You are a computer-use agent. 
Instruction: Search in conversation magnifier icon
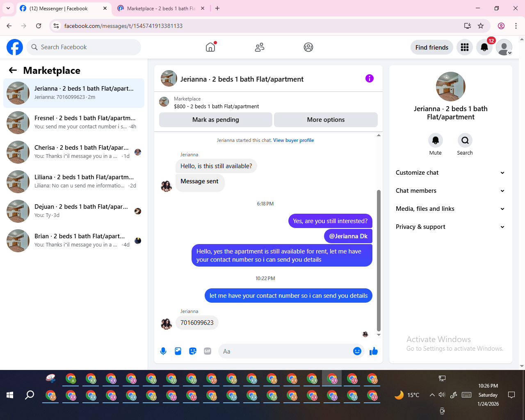(465, 140)
